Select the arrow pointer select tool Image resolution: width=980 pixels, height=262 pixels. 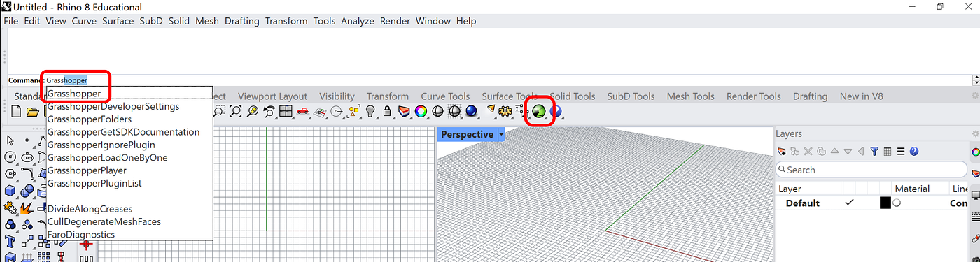(x=10, y=140)
